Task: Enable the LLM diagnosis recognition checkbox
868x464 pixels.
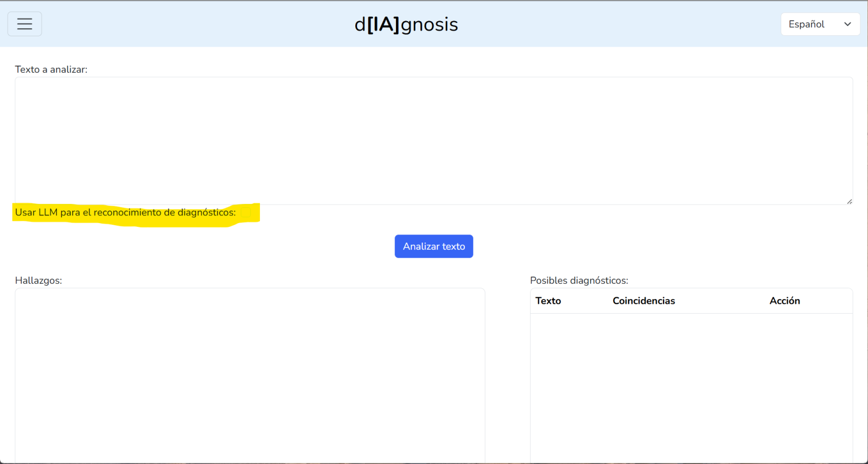Action: (246, 213)
